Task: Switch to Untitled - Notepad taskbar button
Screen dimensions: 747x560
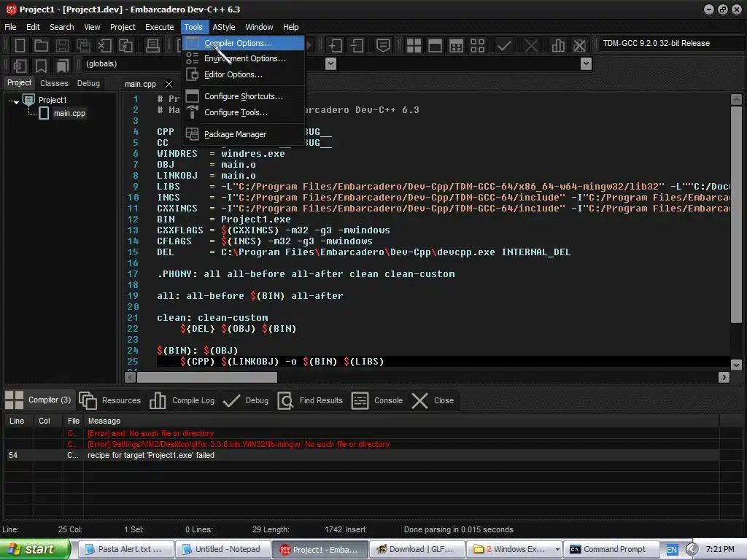Action: [x=223, y=550]
